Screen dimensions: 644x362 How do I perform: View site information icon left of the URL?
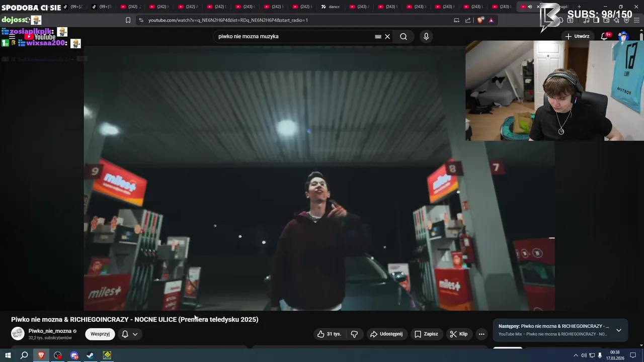click(x=141, y=20)
